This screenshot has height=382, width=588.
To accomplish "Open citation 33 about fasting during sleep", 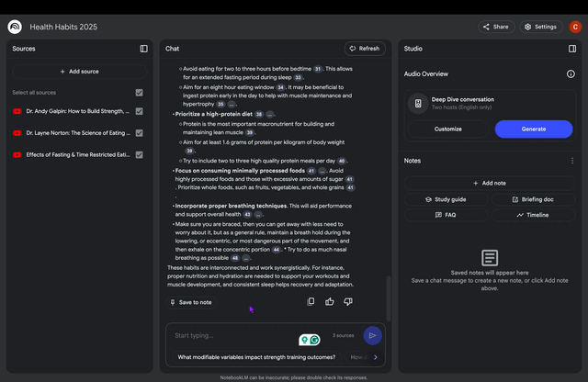I will (298, 78).
